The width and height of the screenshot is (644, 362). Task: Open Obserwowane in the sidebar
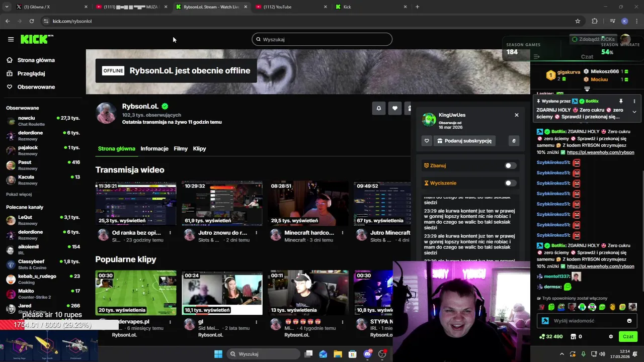[36, 87]
